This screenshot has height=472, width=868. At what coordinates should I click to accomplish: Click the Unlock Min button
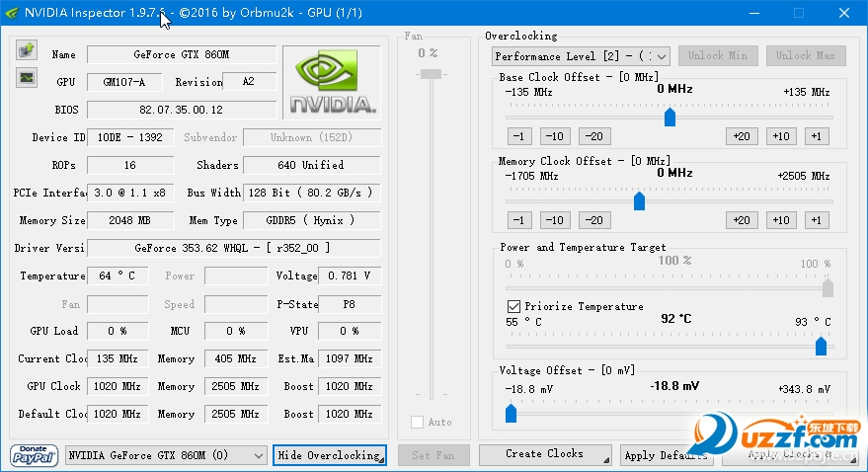[718, 55]
